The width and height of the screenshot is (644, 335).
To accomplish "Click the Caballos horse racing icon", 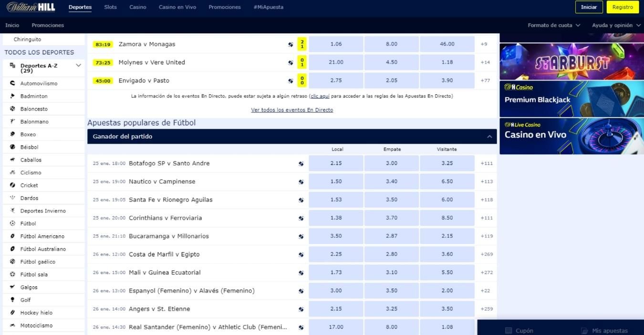I will click(x=12, y=160).
